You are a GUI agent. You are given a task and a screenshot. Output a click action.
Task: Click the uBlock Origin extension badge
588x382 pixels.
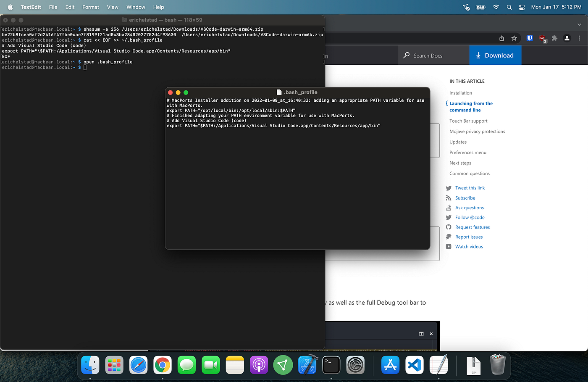pyautogui.click(x=542, y=38)
